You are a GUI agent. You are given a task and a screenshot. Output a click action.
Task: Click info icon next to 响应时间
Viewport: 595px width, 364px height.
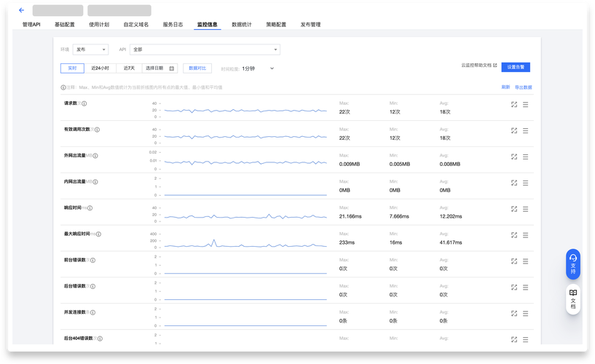click(x=90, y=208)
